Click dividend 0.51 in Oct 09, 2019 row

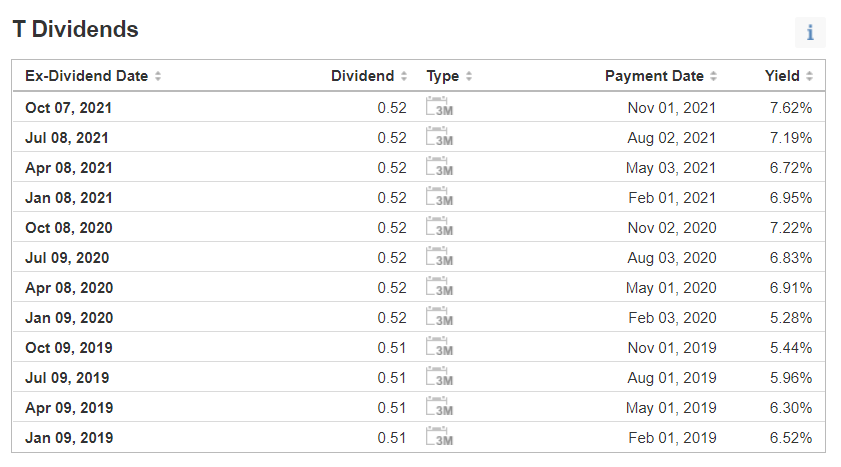pos(392,348)
